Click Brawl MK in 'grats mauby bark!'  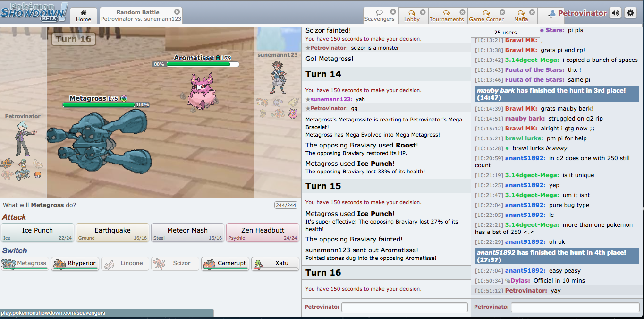click(x=521, y=109)
